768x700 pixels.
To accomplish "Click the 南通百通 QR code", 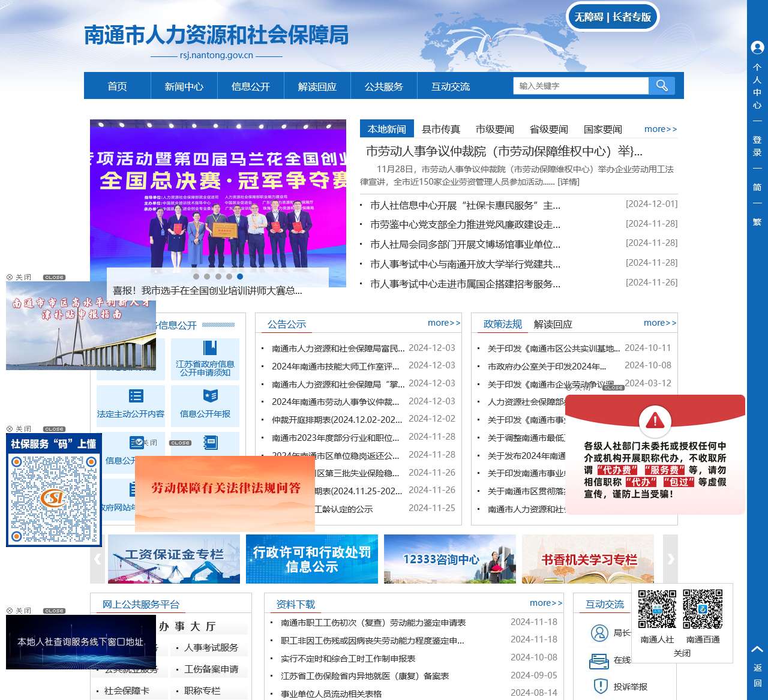I will (703, 609).
